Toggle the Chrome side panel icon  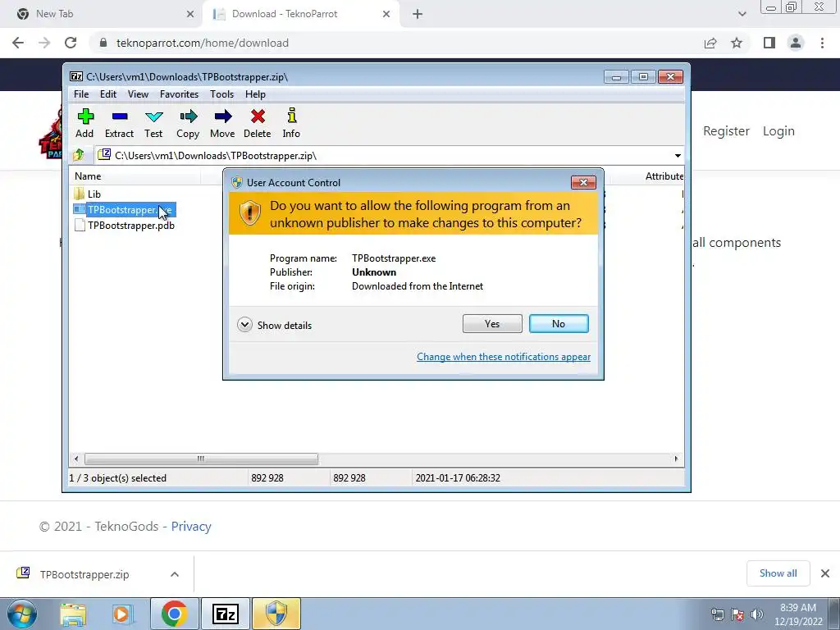(769, 43)
